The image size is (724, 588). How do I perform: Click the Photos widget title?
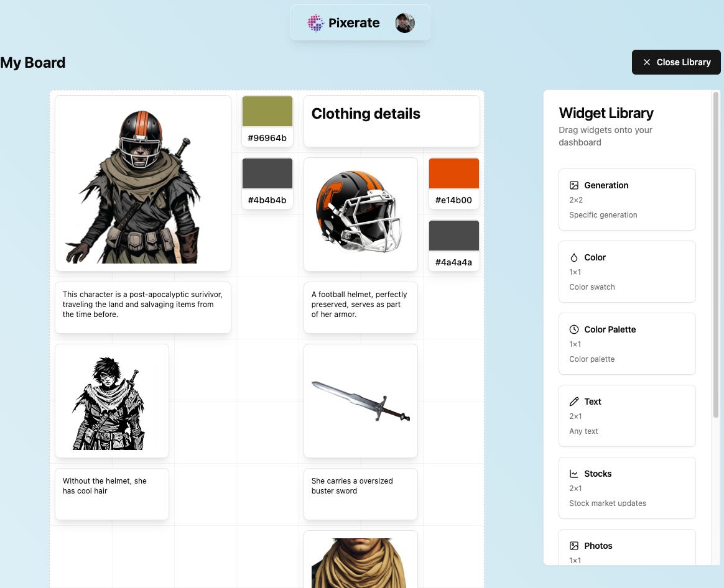(598, 546)
